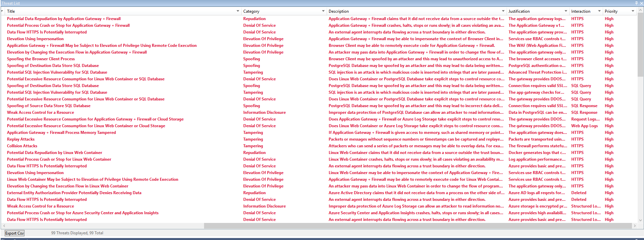Click justification "Azure AD logs all reqests for..."

click(537, 193)
